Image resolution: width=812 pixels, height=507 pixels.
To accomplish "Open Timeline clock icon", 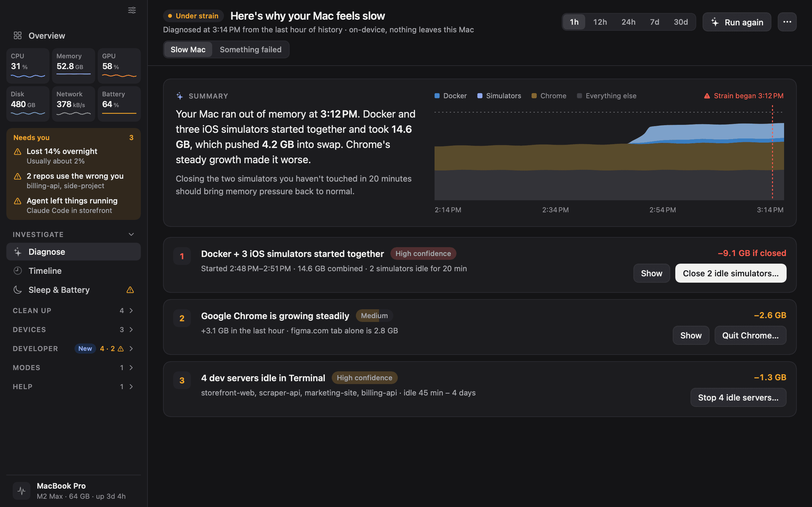I will coord(17,271).
